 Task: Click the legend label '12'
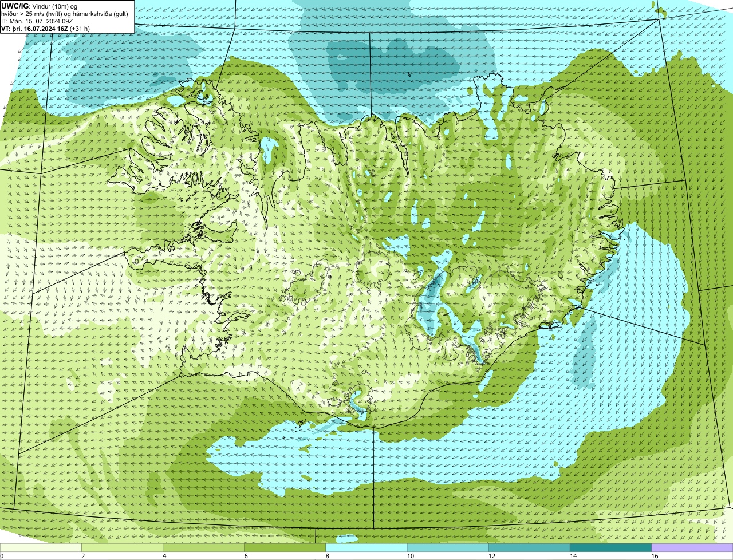(492, 556)
